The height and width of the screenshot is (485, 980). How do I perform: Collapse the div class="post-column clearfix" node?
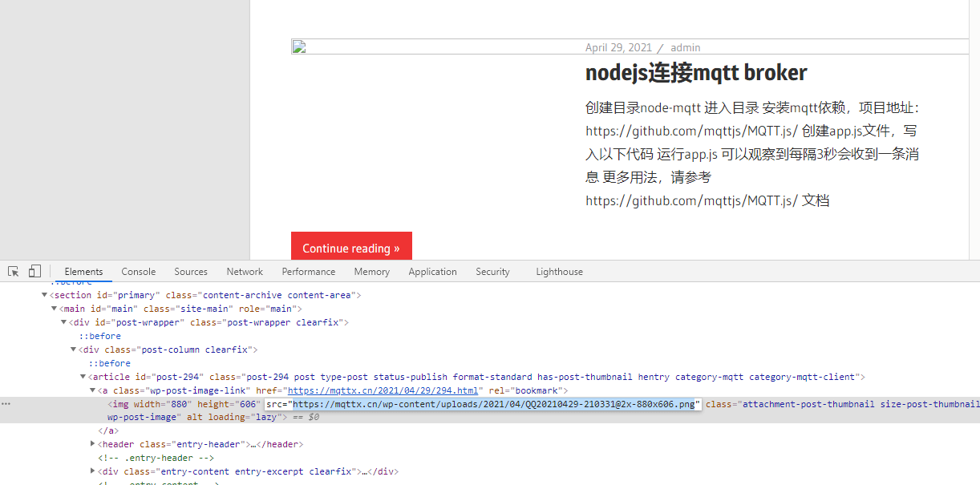tap(74, 350)
